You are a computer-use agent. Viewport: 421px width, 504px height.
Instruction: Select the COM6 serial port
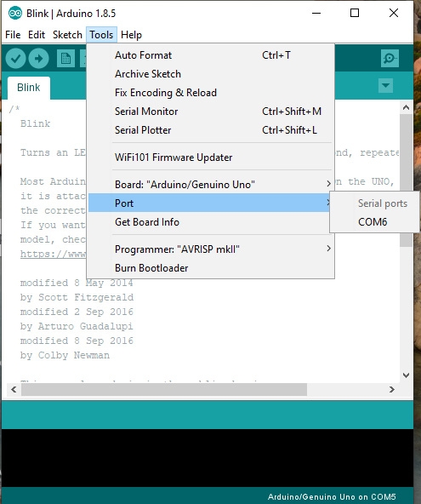click(x=375, y=222)
